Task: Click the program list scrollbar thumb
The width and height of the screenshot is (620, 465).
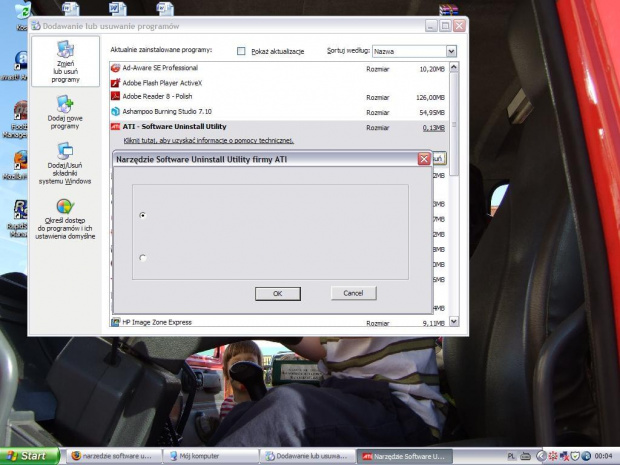Action: (454, 124)
